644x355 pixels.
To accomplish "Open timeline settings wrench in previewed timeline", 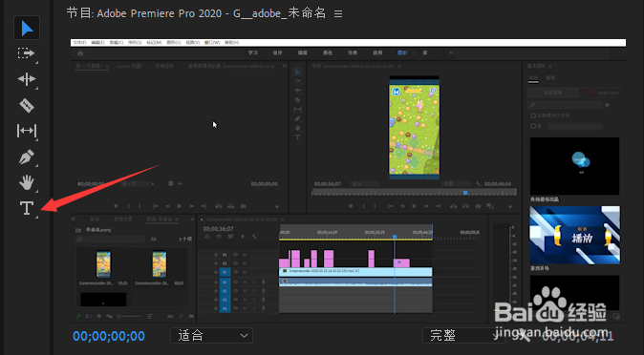I will click(x=254, y=238).
